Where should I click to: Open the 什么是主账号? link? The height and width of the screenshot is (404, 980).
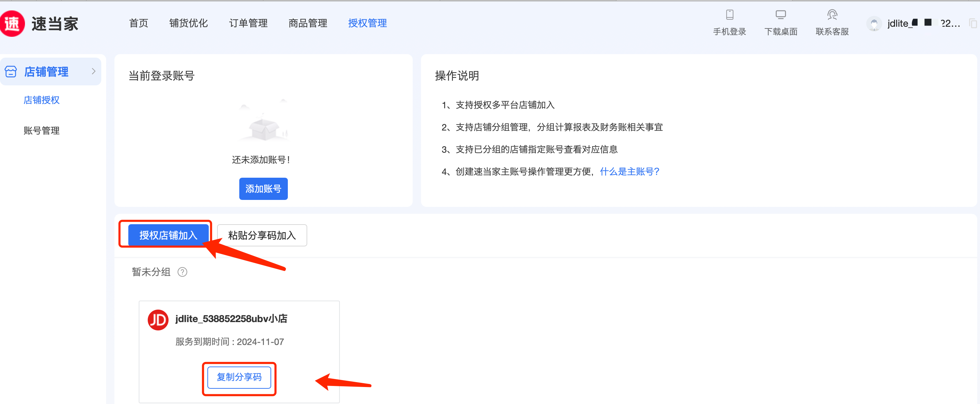click(x=629, y=171)
